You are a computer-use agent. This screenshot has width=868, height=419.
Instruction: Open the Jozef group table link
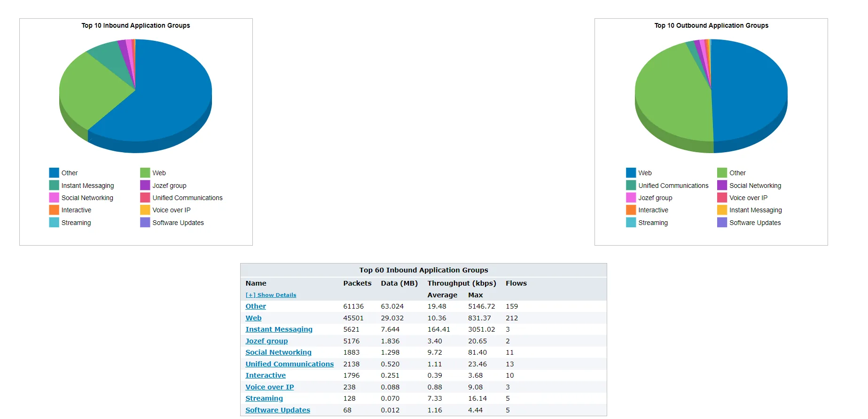[266, 341]
